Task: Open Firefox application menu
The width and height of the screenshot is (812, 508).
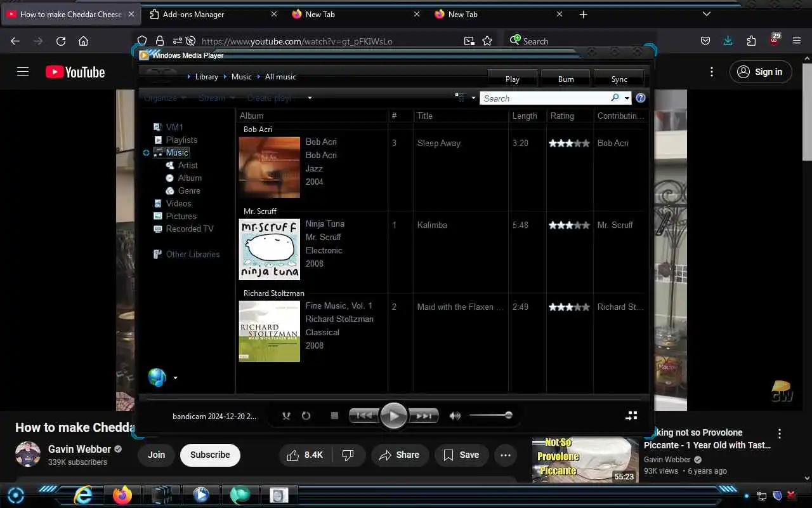Action: coord(797,41)
